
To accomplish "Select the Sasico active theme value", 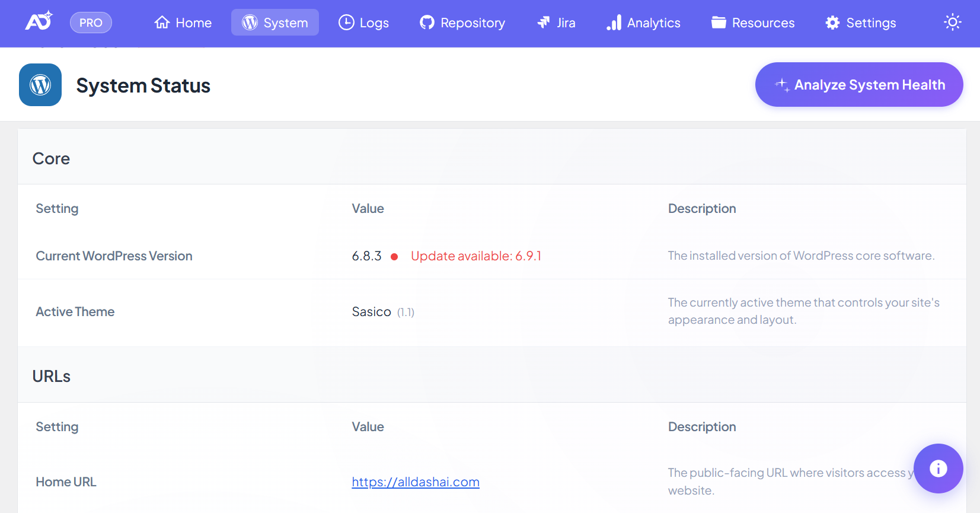I will point(371,312).
